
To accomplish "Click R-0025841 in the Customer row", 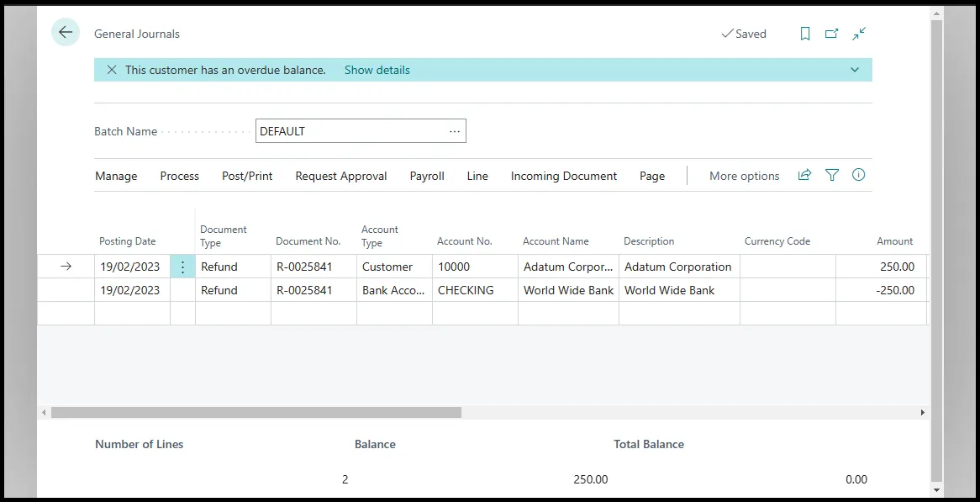I will pyautogui.click(x=313, y=267).
